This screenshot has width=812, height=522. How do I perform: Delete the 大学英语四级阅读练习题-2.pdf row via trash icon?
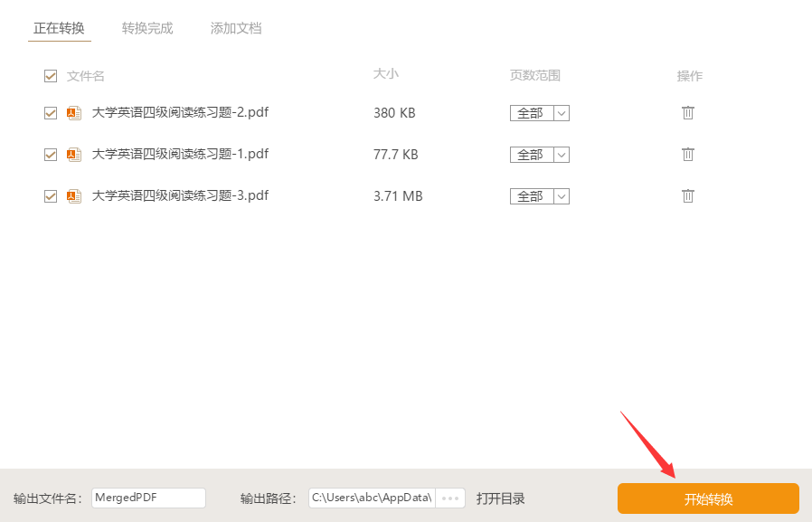tap(688, 112)
